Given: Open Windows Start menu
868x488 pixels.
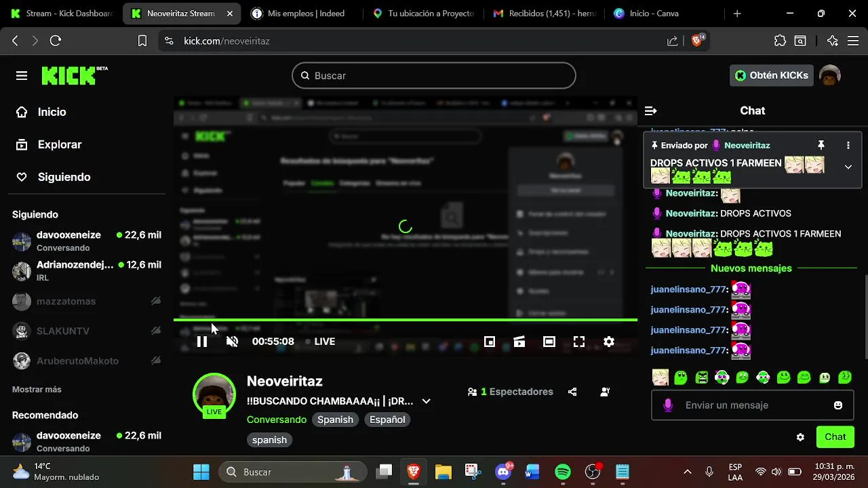Looking at the screenshot, I should tap(201, 472).
